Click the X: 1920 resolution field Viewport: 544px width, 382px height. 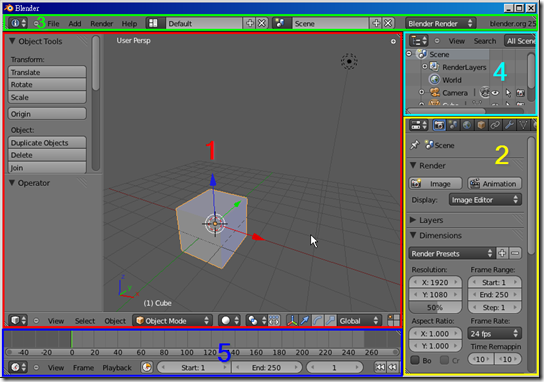pyautogui.click(x=435, y=282)
